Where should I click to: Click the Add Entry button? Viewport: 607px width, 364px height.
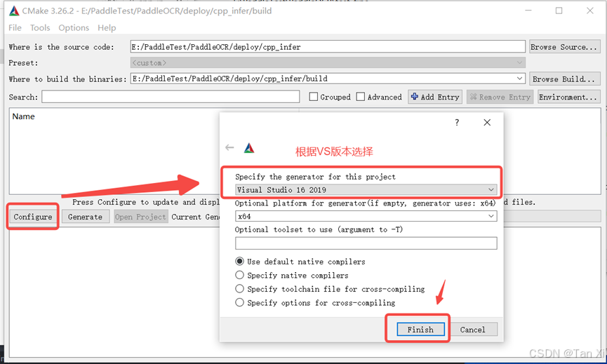pos(436,97)
